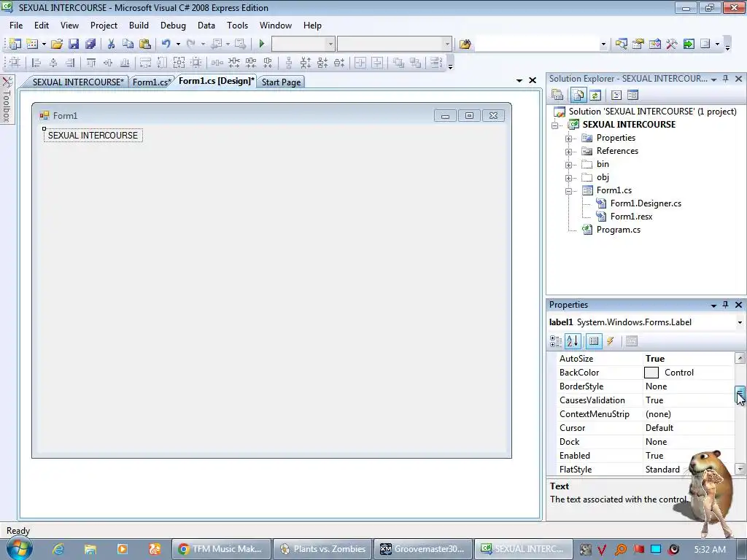This screenshot has height=560, width=747.
Task: Toggle Alphabetical sort in Properties panel
Action: click(572, 341)
